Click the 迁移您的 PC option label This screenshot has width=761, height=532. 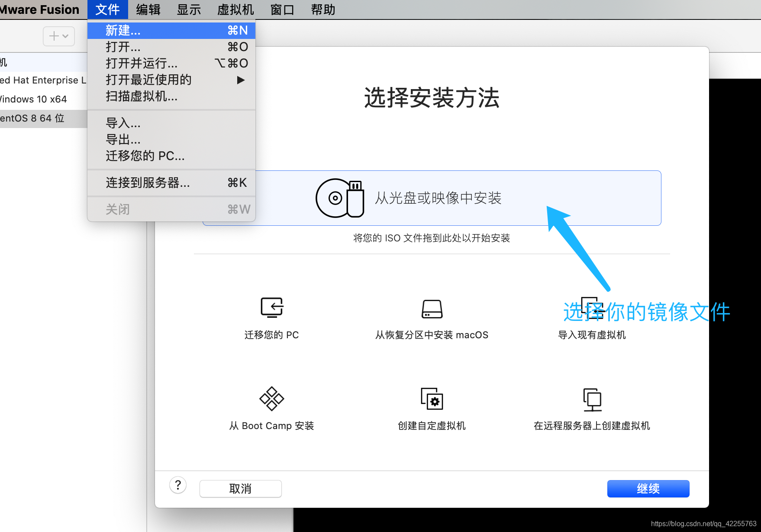click(x=272, y=335)
